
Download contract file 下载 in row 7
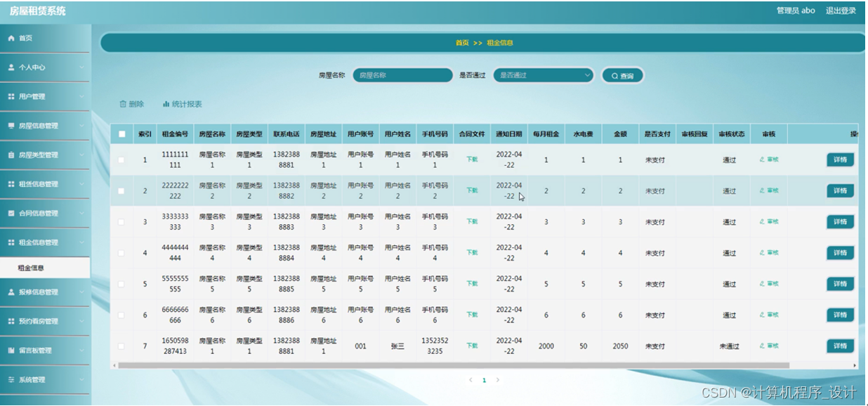click(472, 346)
